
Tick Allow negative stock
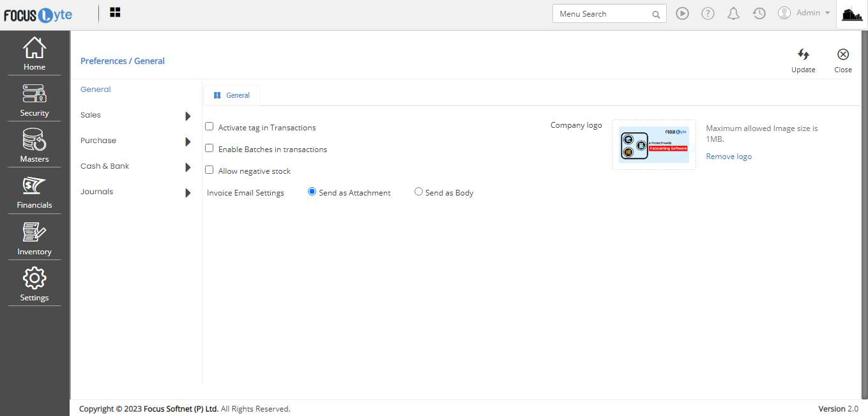coord(209,170)
